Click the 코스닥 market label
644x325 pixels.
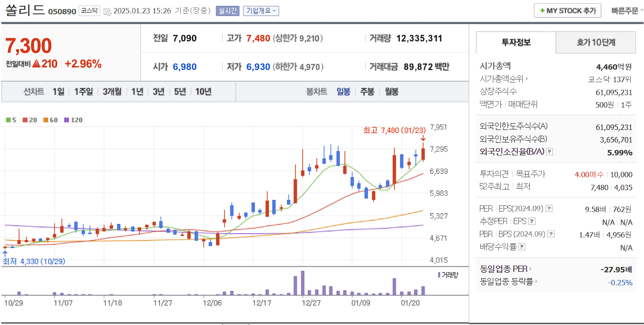point(89,10)
